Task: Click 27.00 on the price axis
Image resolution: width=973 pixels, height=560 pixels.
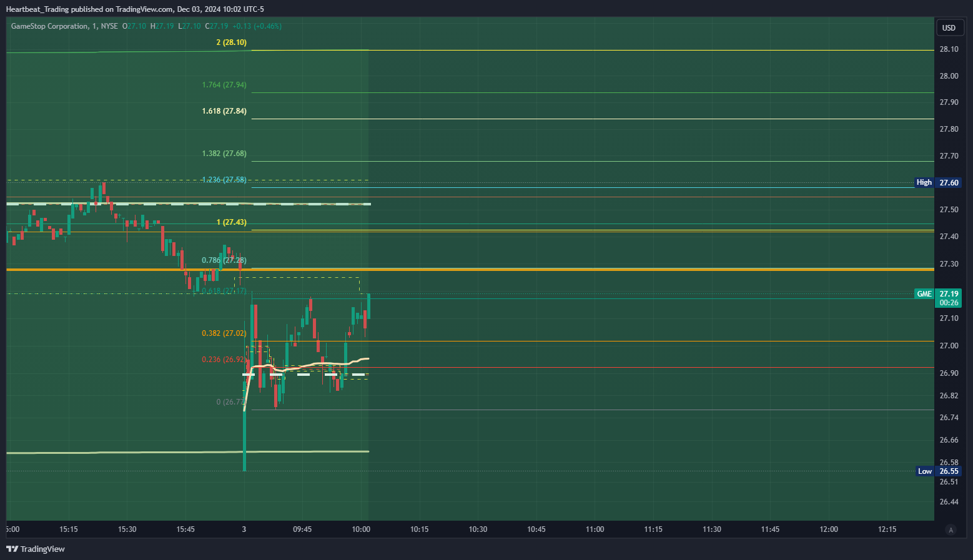Action: coord(949,346)
